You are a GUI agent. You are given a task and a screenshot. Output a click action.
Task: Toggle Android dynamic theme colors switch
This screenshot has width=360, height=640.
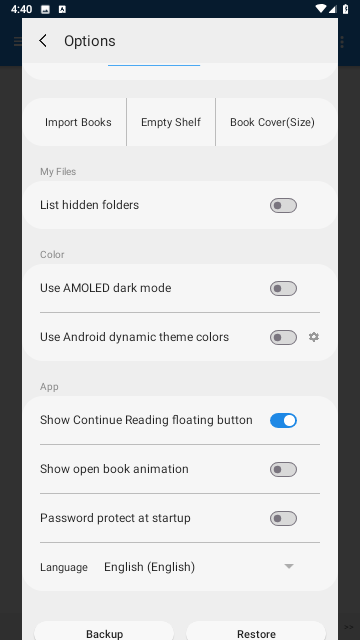coord(283,338)
